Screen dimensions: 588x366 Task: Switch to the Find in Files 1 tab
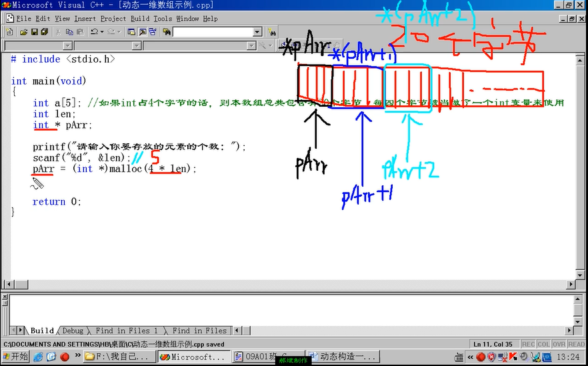(x=127, y=331)
